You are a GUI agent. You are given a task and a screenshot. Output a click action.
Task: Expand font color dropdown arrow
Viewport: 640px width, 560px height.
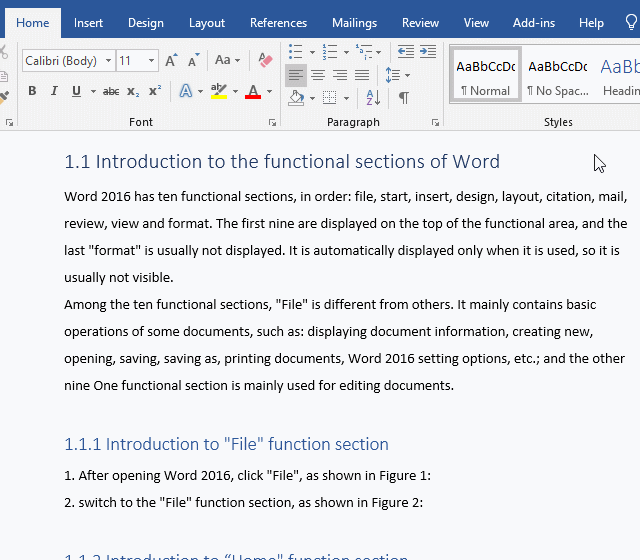269,91
